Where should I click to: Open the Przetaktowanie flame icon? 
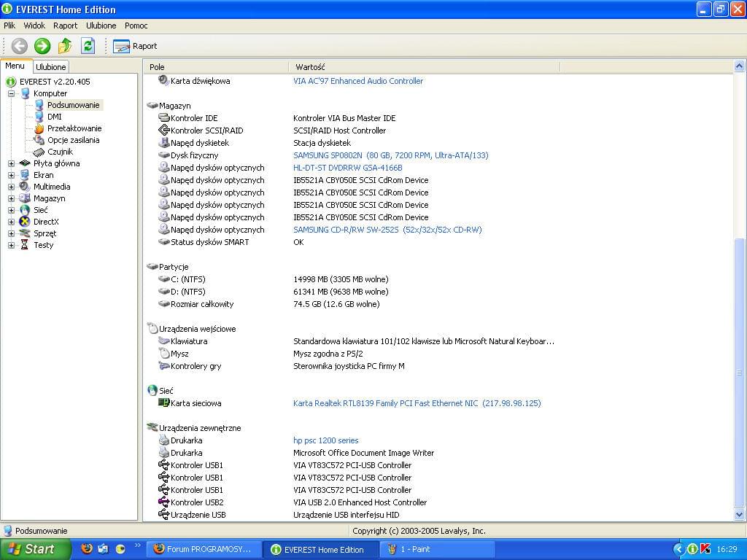click(x=39, y=128)
